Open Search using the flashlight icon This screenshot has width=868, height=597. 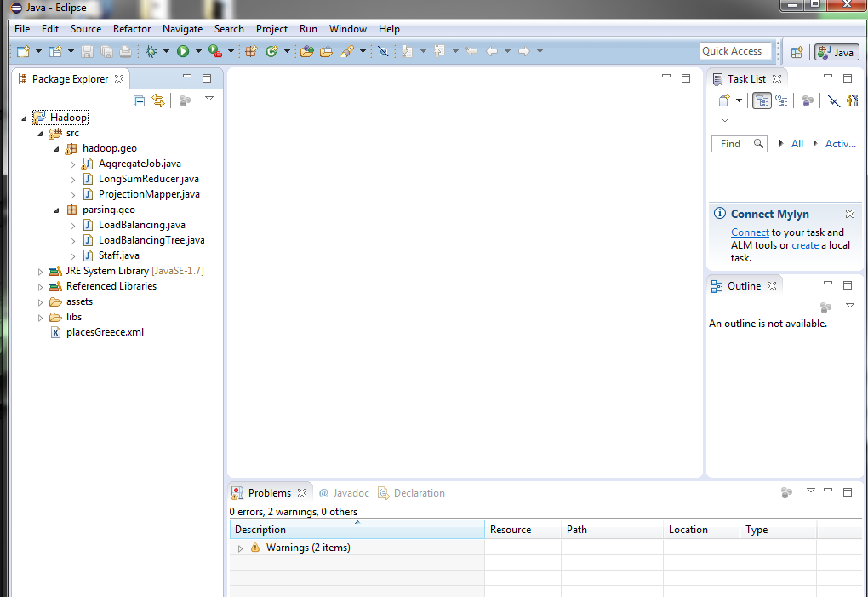(x=347, y=51)
